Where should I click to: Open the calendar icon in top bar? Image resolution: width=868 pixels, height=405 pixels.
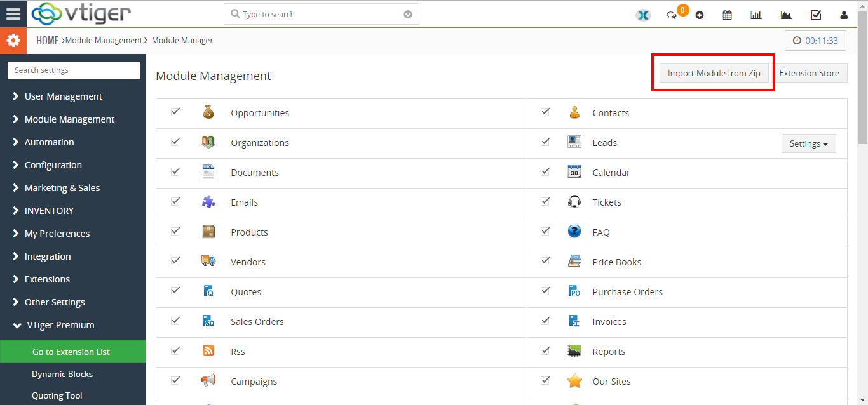pos(727,15)
